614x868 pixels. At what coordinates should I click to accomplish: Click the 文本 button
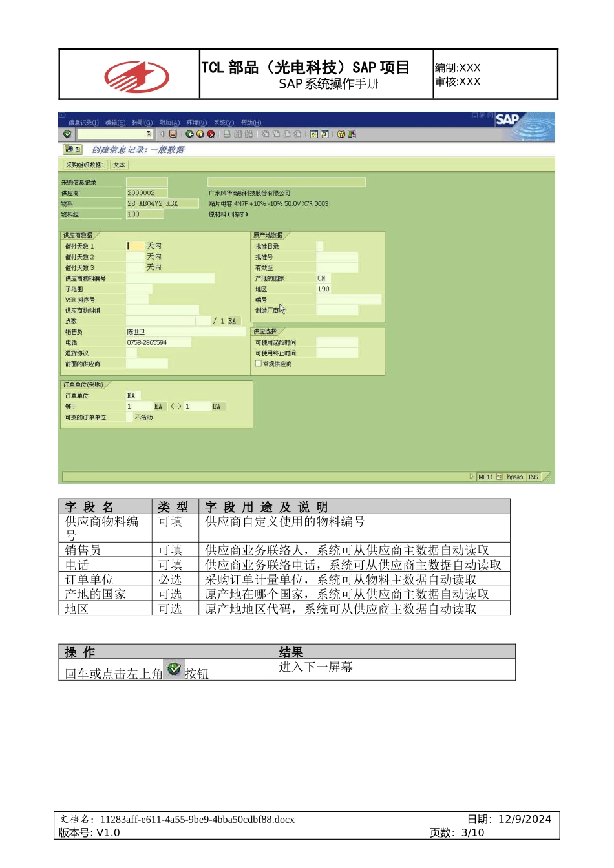coord(119,165)
